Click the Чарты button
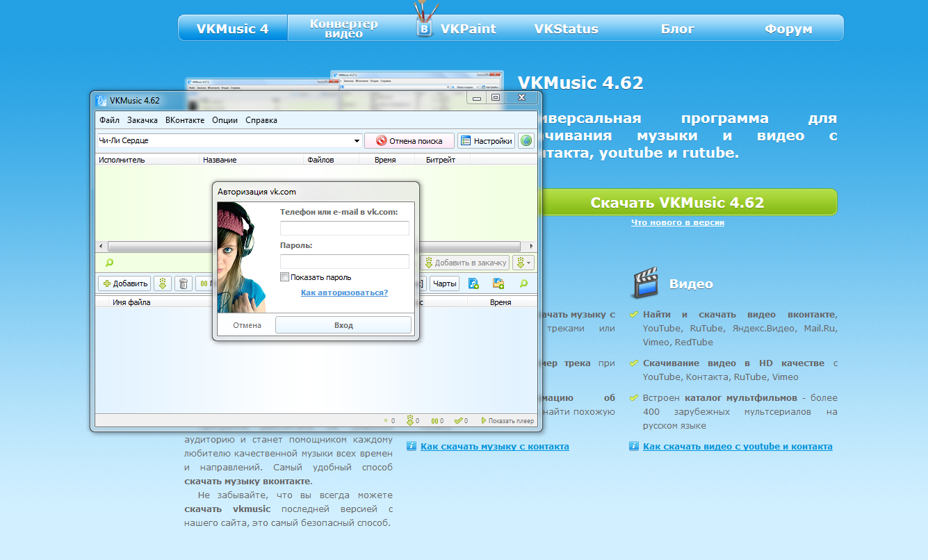 (444, 283)
